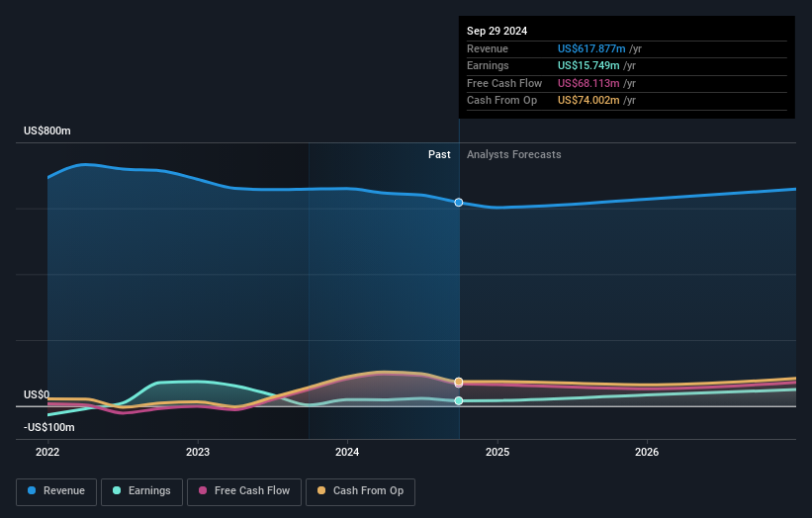Click the Free Cash Flow label in the tooltip

[x=503, y=83]
